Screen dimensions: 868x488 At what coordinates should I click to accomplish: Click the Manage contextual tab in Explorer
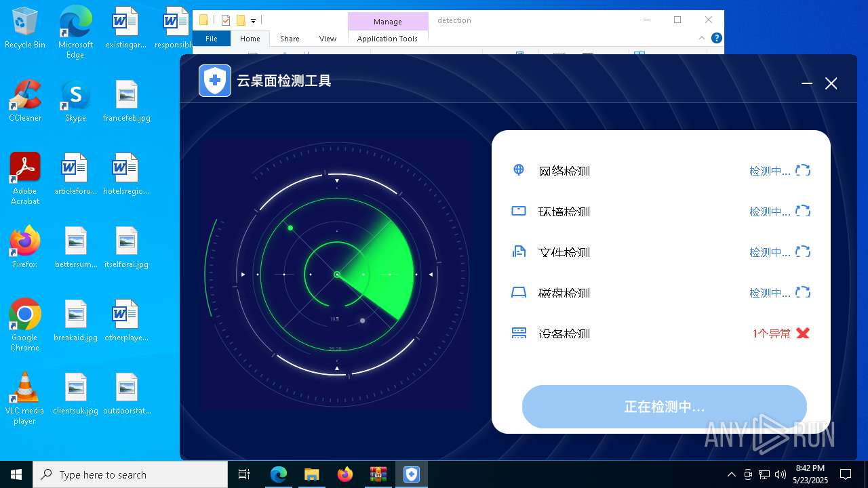pos(388,22)
